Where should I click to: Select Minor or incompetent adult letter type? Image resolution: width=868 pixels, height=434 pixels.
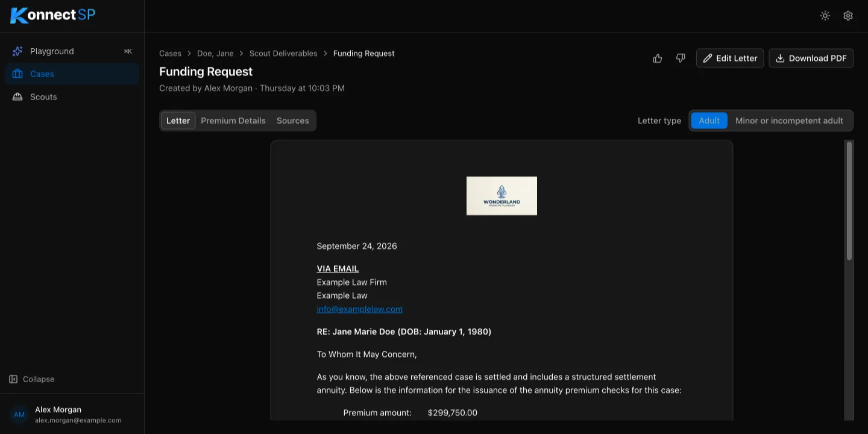[x=789, y=121]
